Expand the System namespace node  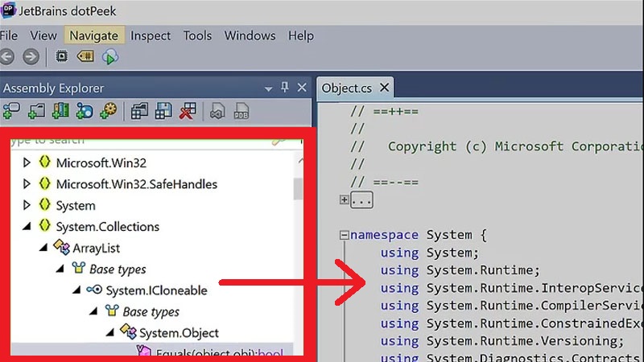point(27,205)
